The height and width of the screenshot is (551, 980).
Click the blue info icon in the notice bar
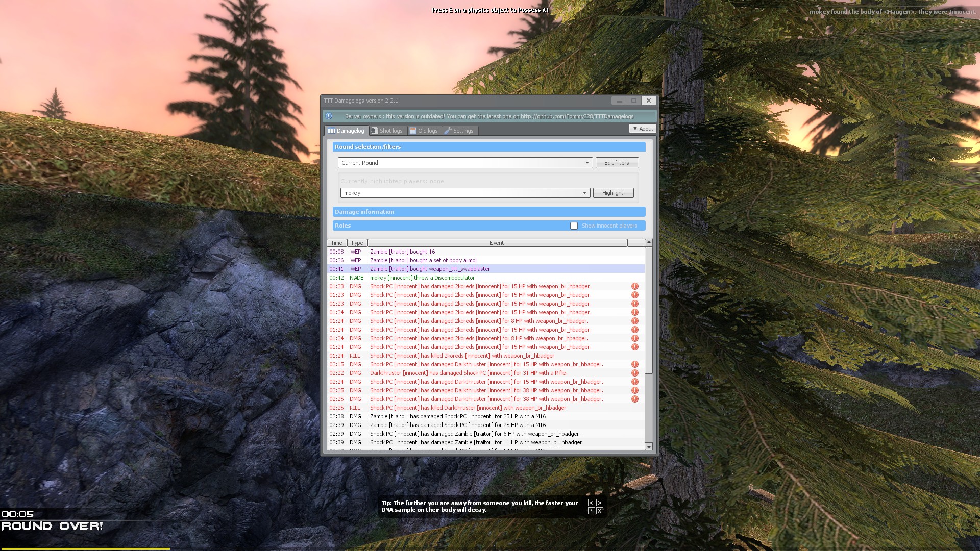coord(329,116)
